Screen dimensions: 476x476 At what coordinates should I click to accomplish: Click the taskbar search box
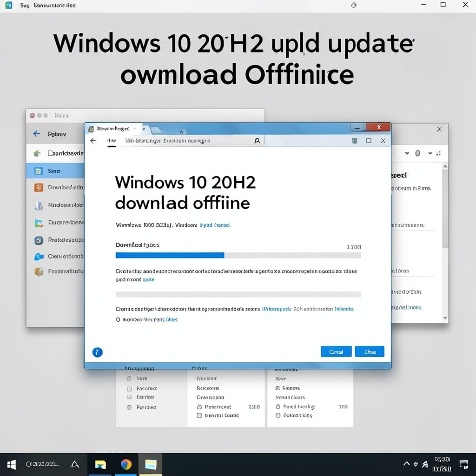(42, 464)
